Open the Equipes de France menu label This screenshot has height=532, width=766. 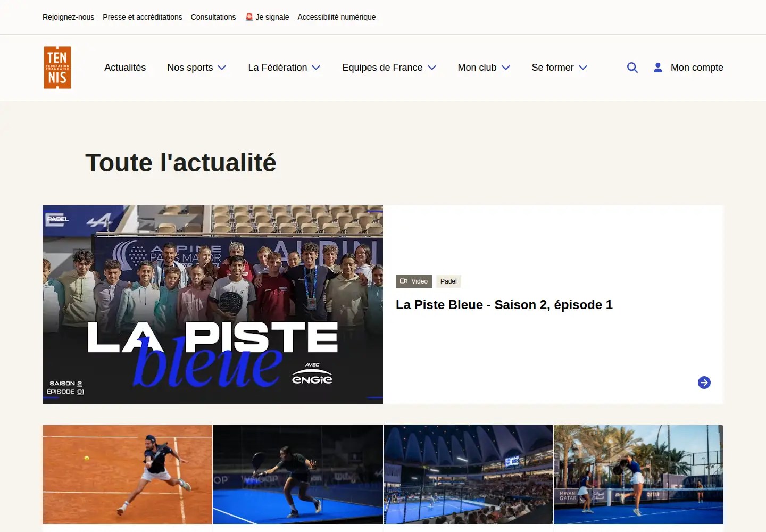coord(382,68)
